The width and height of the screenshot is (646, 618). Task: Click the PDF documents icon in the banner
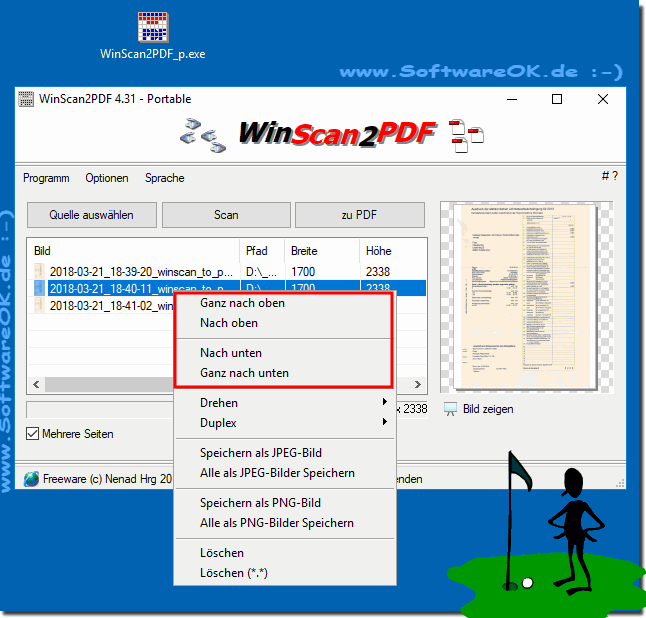click(x=466, y=136)
